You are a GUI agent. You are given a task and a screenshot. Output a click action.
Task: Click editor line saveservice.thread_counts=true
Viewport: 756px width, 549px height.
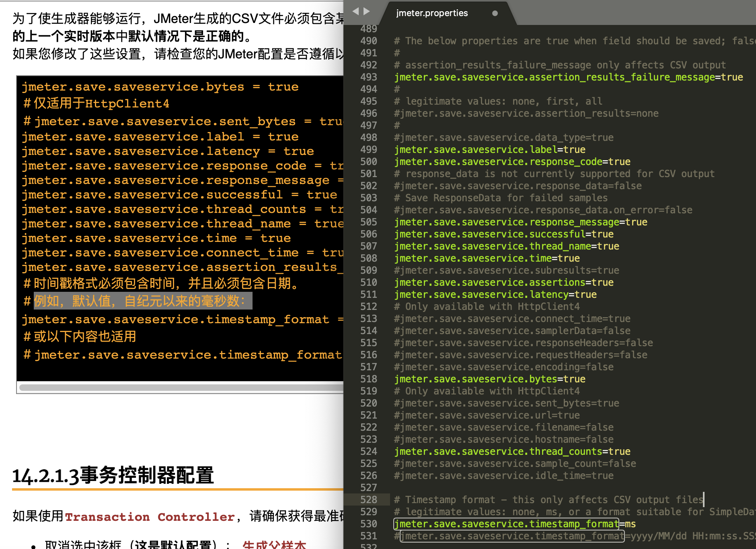point(512,451)
